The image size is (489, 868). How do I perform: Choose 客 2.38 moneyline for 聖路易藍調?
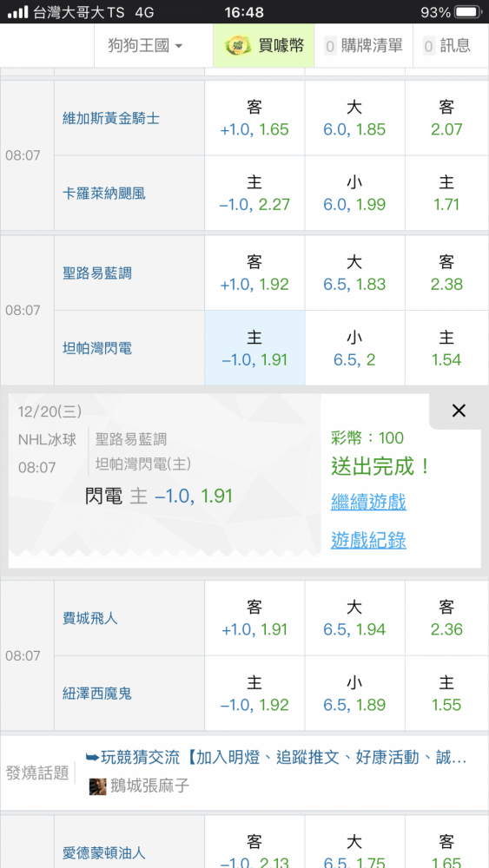(447, 273)
